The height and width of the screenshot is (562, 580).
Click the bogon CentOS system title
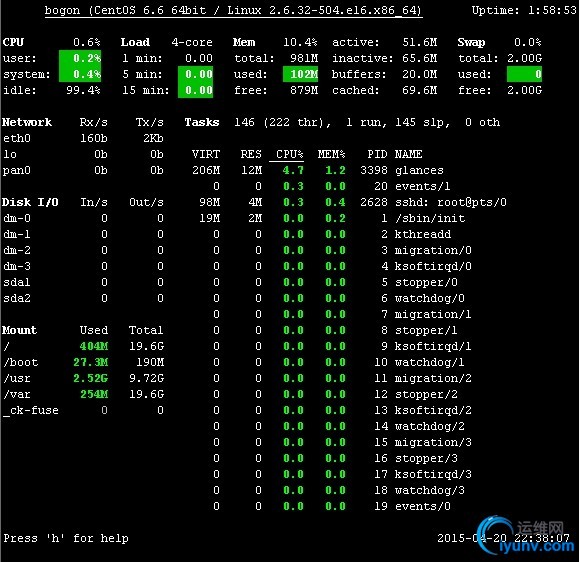(x=233, y=10)
